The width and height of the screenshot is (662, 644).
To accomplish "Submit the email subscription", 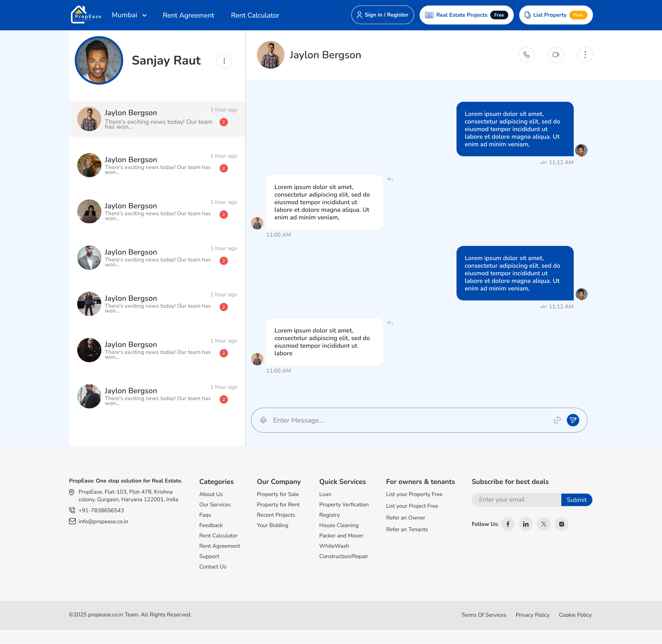I will [x=576, y=500].
